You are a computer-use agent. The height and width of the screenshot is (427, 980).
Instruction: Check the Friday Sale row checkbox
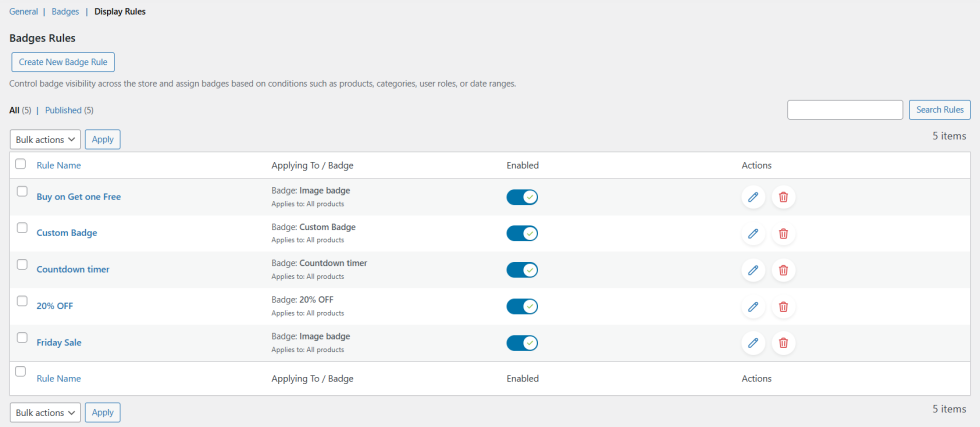click(21, 338)
